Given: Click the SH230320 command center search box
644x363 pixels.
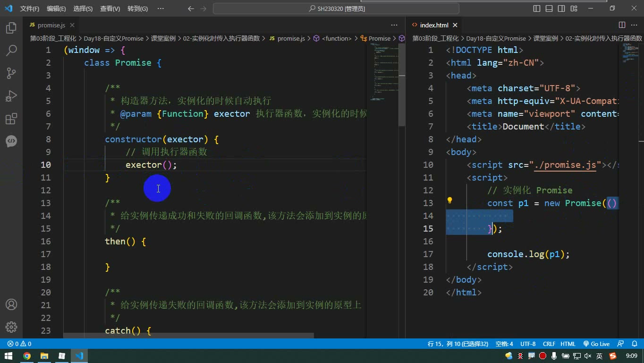Looking at the screenshot, I should coord(336,9).
